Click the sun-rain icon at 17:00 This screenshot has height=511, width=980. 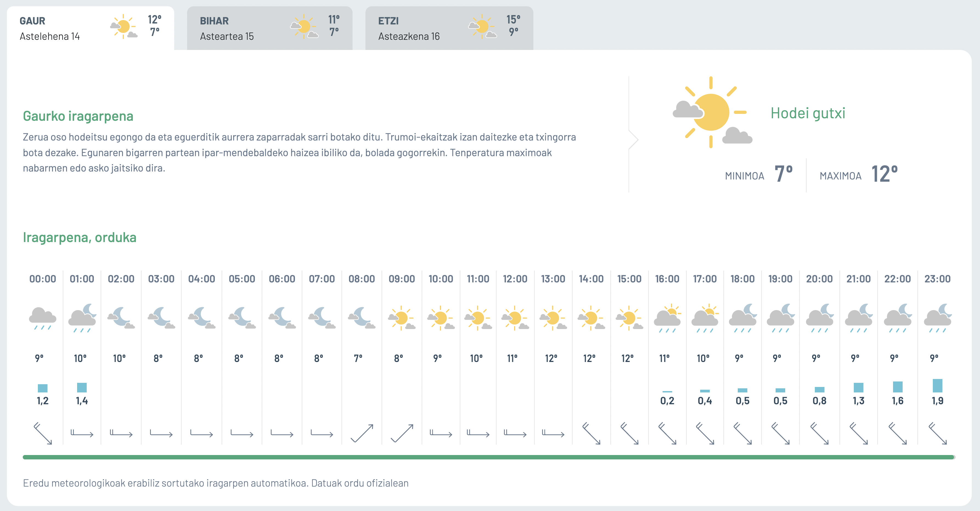[705, 318]
